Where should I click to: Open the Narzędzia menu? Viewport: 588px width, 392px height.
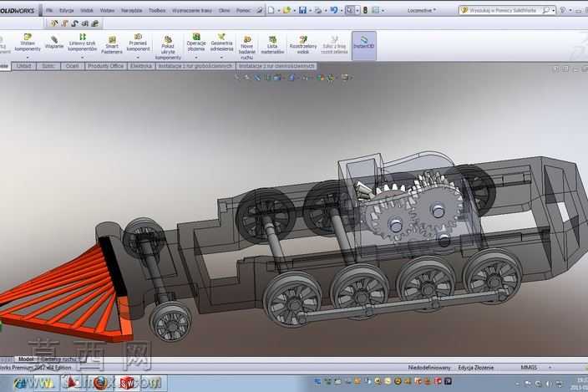click(132, 11)
